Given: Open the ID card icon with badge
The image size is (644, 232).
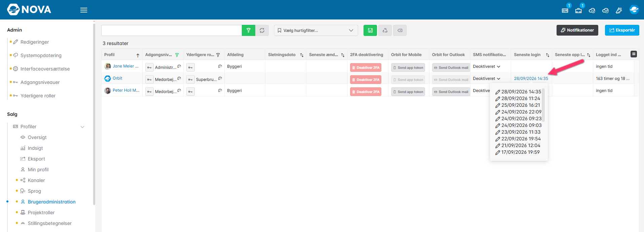Looking at the screenshot, I should pyautogui.click(x=565, y=10).
